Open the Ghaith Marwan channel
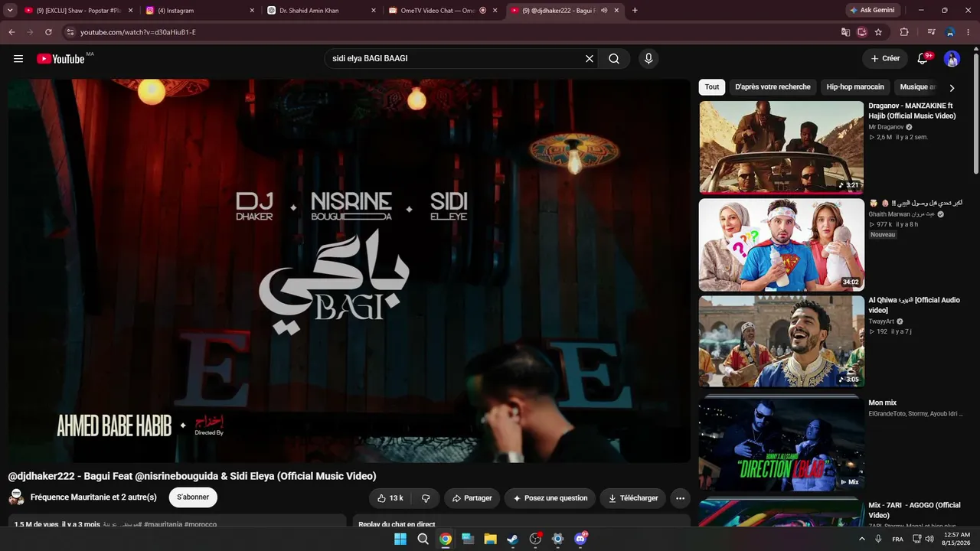The height and width of the screenshot is (551, 980). point(901,214)
